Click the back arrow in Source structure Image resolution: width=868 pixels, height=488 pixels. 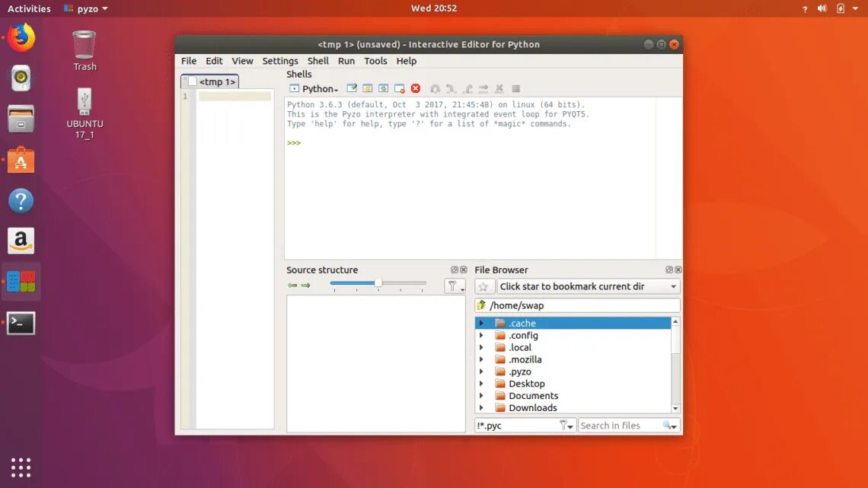tap(292, 285)
